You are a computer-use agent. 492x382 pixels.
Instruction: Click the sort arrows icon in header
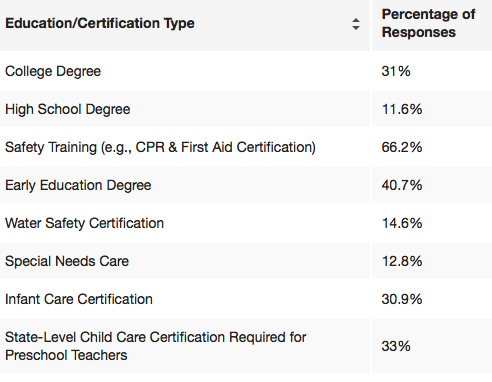[x=356, y=24]
